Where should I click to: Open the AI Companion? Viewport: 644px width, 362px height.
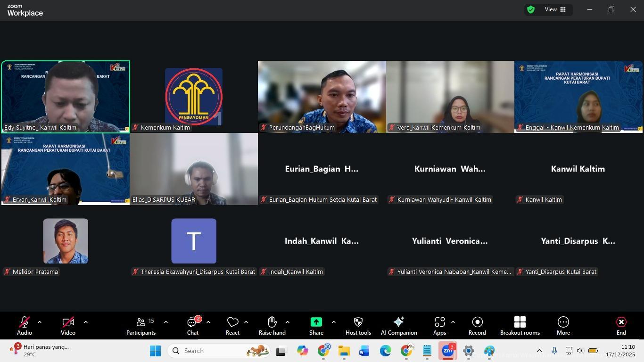click(x=399, y=326)
